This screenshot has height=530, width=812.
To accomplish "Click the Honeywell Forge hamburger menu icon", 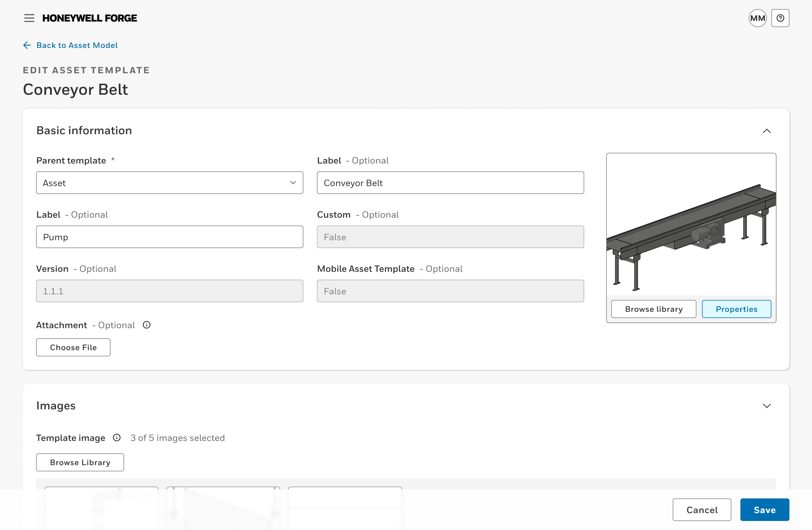I will [x=28, y=18].
